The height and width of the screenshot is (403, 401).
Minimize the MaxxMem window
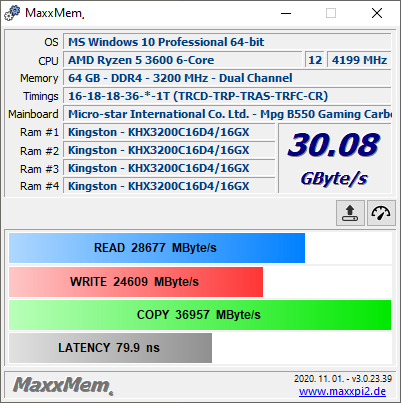tap(286, 13)
